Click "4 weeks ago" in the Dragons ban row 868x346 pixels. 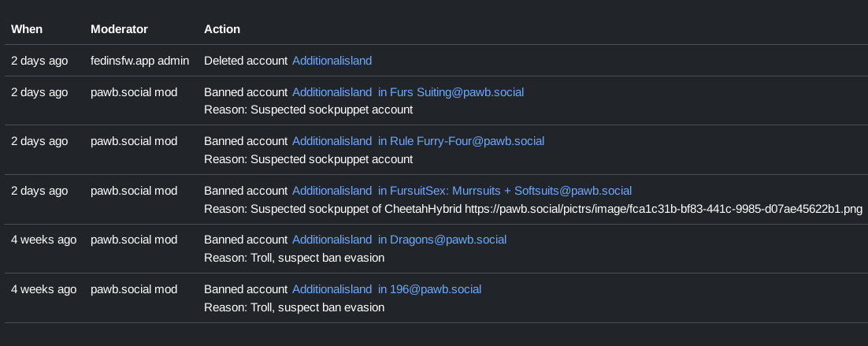coord(44,240)
